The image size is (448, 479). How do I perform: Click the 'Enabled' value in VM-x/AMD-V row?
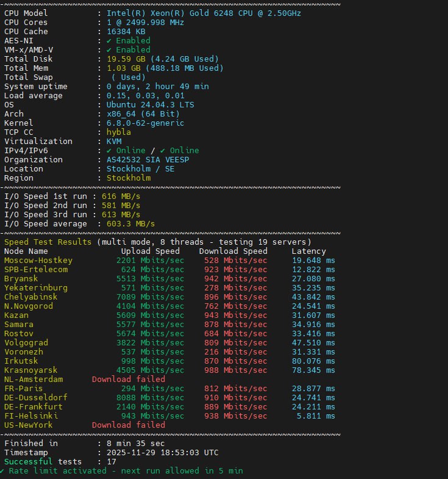(133, 50)
